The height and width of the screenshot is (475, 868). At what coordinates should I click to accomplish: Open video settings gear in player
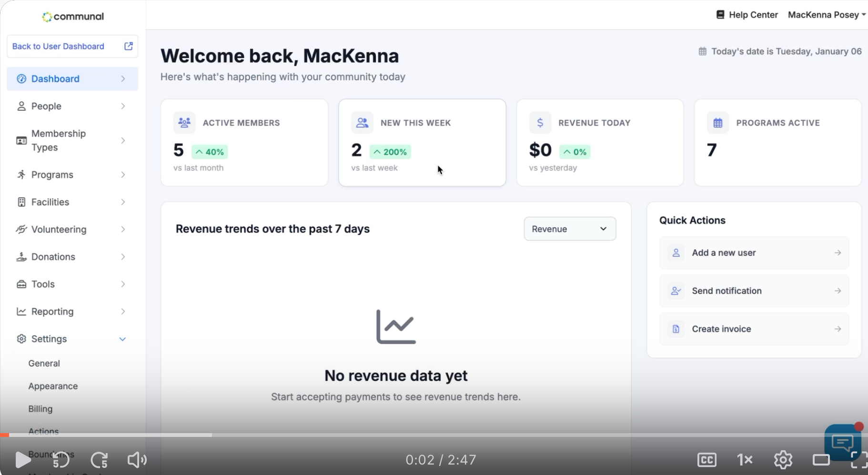[783, 460]
